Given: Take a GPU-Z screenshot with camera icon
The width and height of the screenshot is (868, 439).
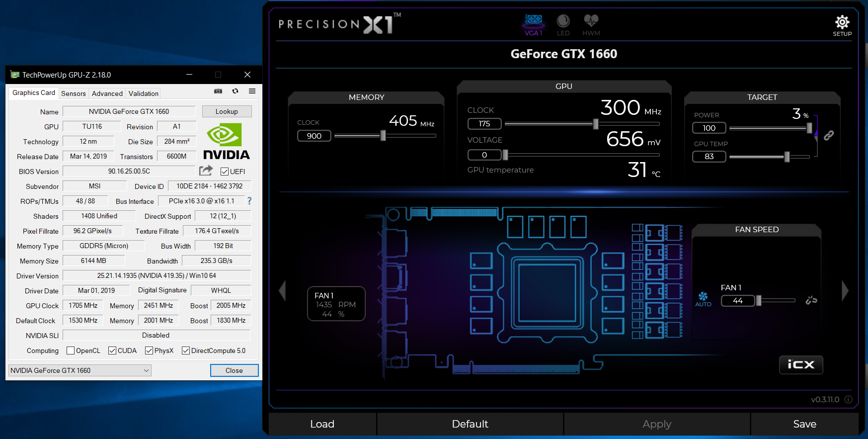Looking at the screenshot, I should pyautogui.click(x=218, y=91).
